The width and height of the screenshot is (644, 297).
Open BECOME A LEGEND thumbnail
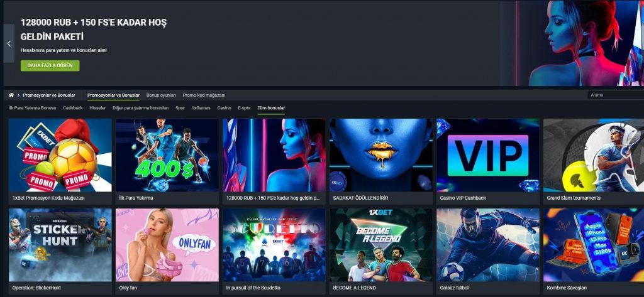[381, 245]
